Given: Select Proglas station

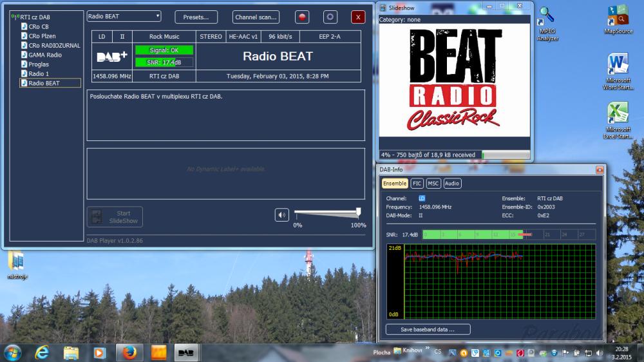Looking at the screenshot, I should coord(35,64).
